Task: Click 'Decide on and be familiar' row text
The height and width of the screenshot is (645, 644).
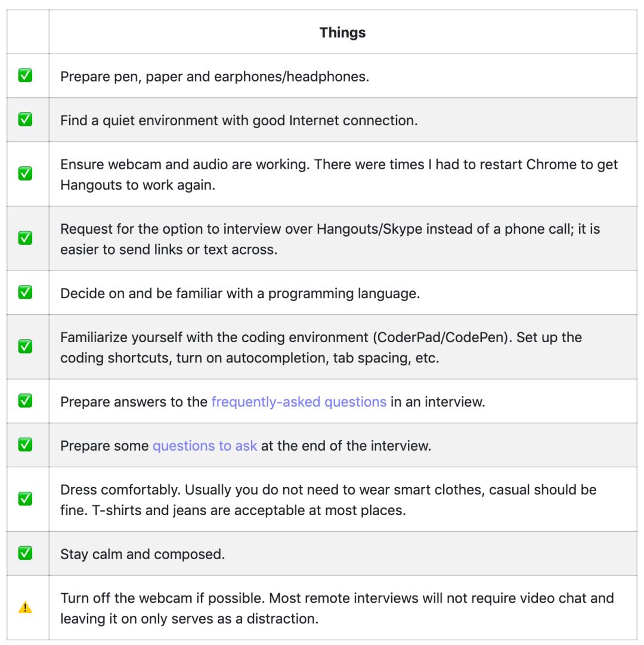Action: (240, 294)
